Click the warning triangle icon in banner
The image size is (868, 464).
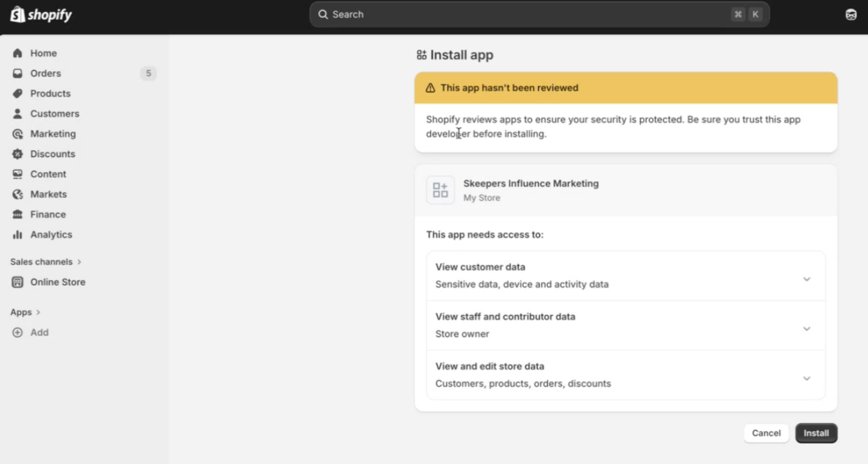click(x=430, y=88)
